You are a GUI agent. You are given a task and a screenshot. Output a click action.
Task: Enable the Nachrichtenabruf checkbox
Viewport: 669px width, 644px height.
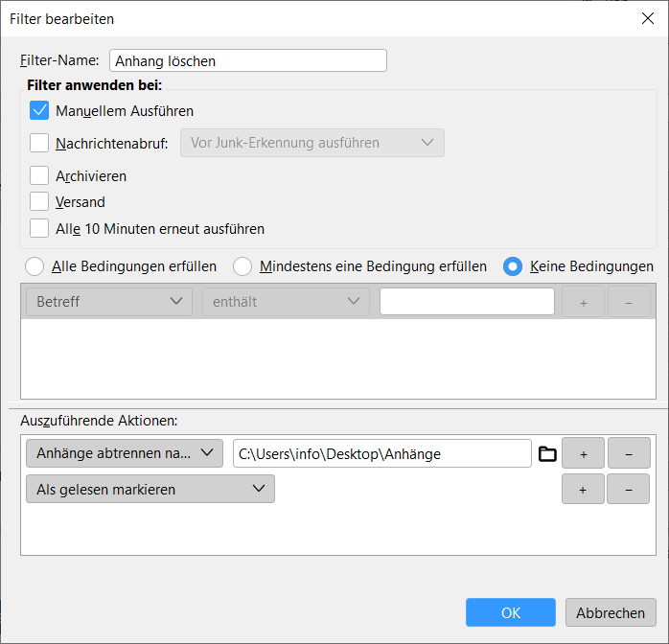(x=39, y=144)
